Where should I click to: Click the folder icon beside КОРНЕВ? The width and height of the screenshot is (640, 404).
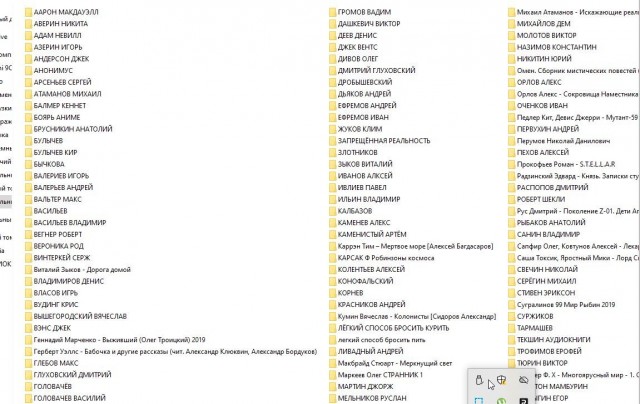click(332, 293)
